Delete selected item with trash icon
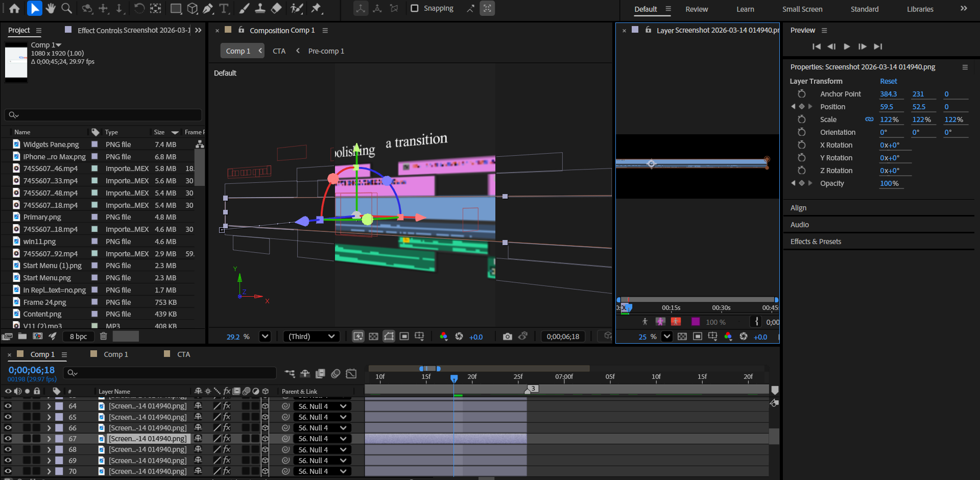This screenshot has width=980, height=480. click(104, 336)
